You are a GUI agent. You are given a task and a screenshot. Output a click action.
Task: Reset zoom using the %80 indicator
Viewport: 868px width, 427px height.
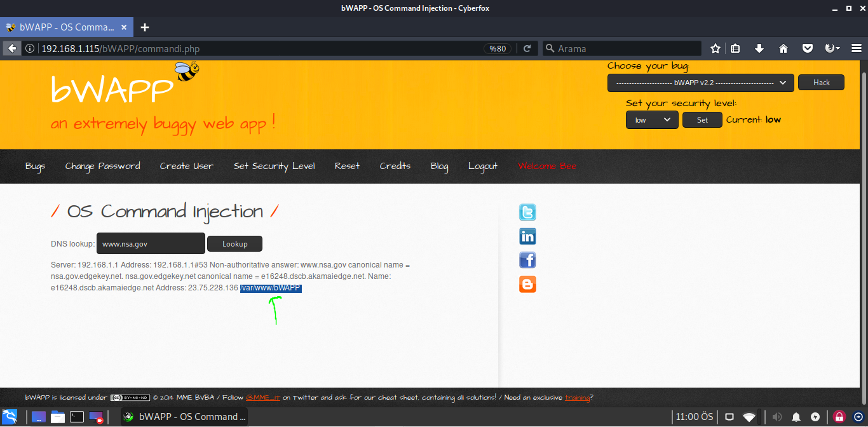click(498, 48)
